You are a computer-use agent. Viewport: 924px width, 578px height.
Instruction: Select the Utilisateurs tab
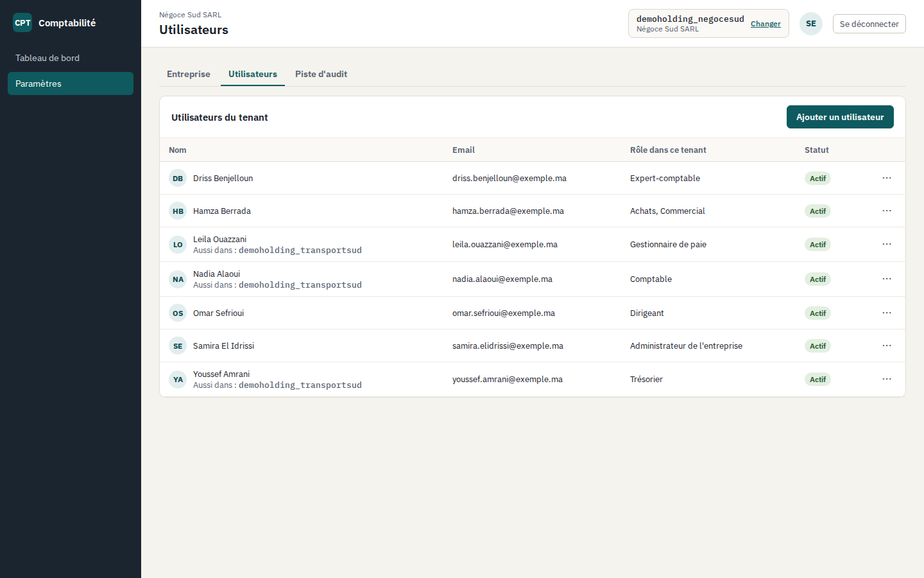(x=253, y=74)
